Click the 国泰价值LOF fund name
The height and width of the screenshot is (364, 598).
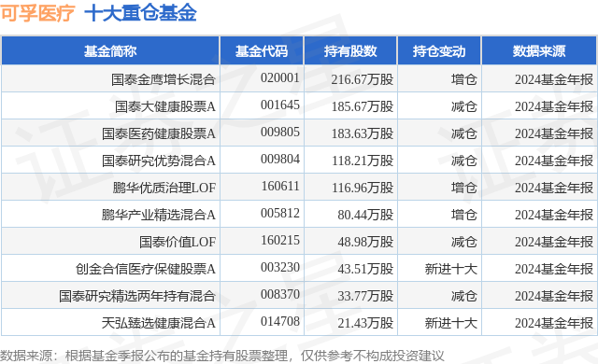click(x=178, y=242)
